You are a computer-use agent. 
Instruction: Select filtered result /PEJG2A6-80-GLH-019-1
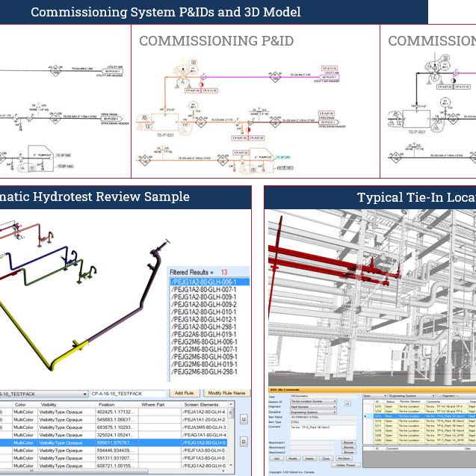(209, 334)
